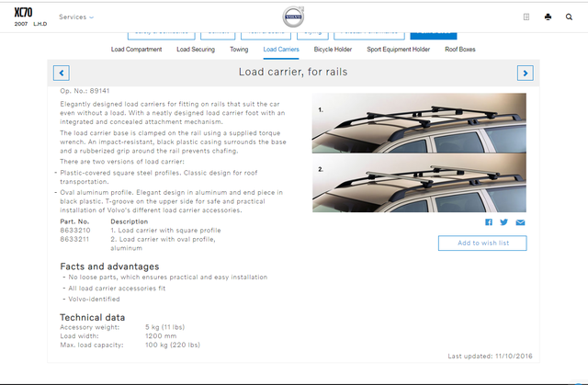Share by email envelope icon

520,222
